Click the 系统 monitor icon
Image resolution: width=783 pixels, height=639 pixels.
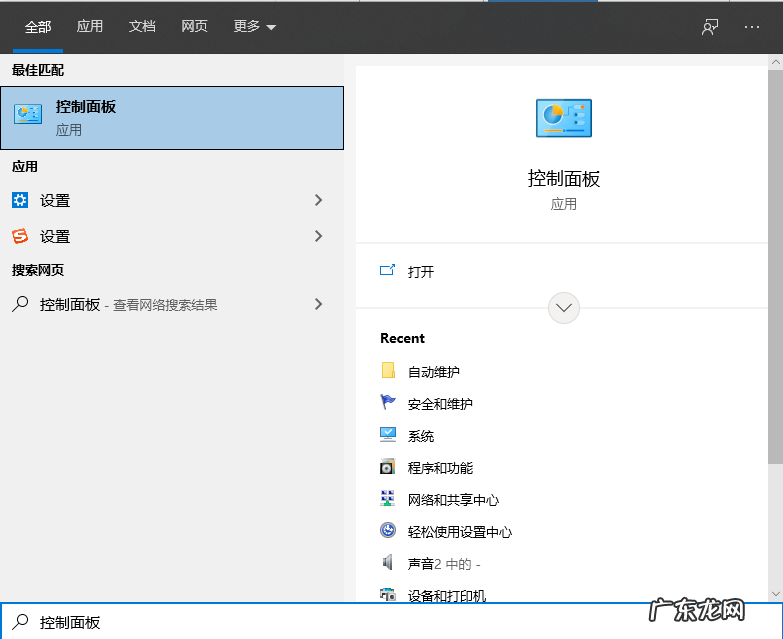pyautogui.click(x=388, y=434)
